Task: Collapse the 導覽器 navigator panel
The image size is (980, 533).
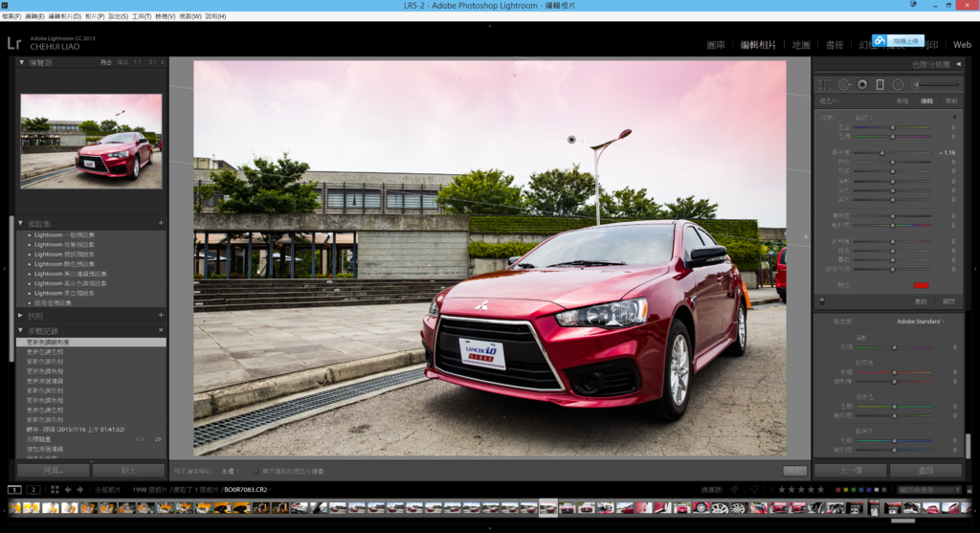Action: point(20,62)
